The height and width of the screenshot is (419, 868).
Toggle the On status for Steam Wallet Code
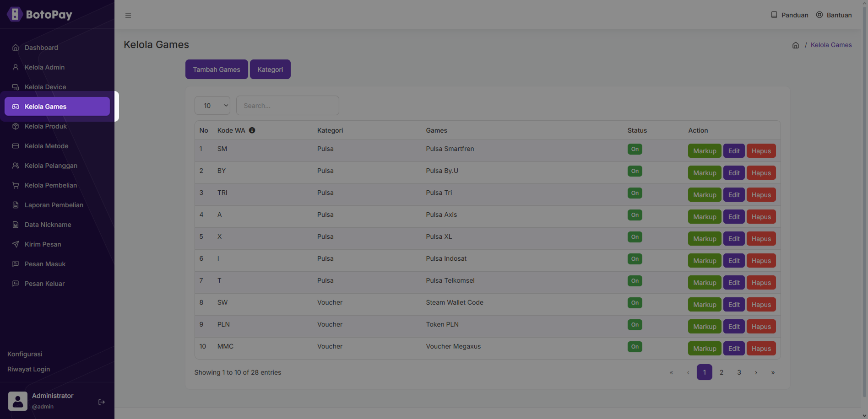click(635, 303)
